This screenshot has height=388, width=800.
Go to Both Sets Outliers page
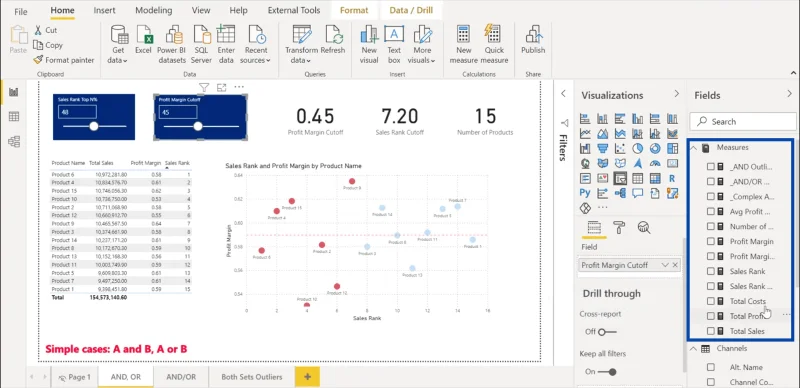(252, 377)
